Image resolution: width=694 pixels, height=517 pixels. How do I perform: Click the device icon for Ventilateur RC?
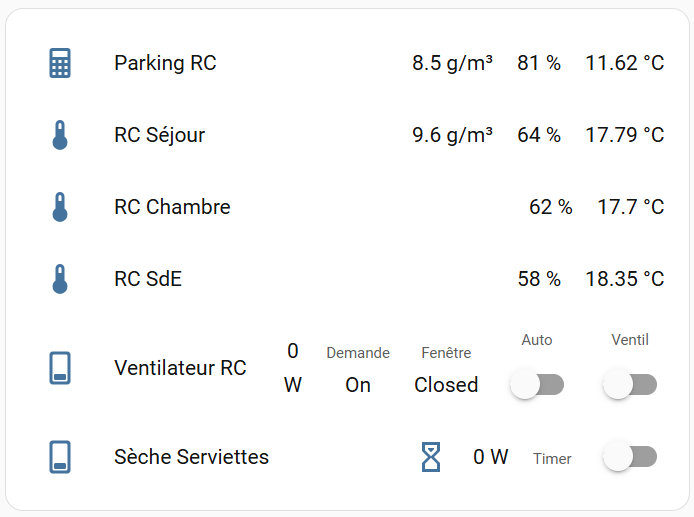pos(60,368)
